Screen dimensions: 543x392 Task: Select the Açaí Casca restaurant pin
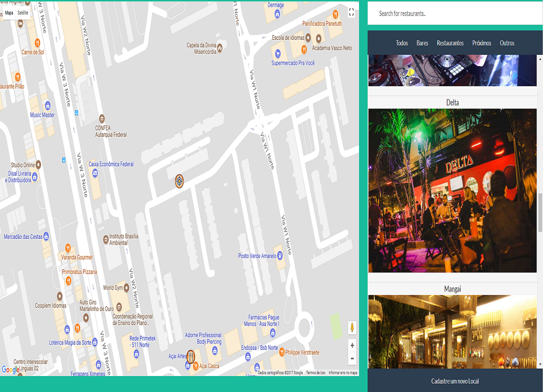(x=195, y=366)
